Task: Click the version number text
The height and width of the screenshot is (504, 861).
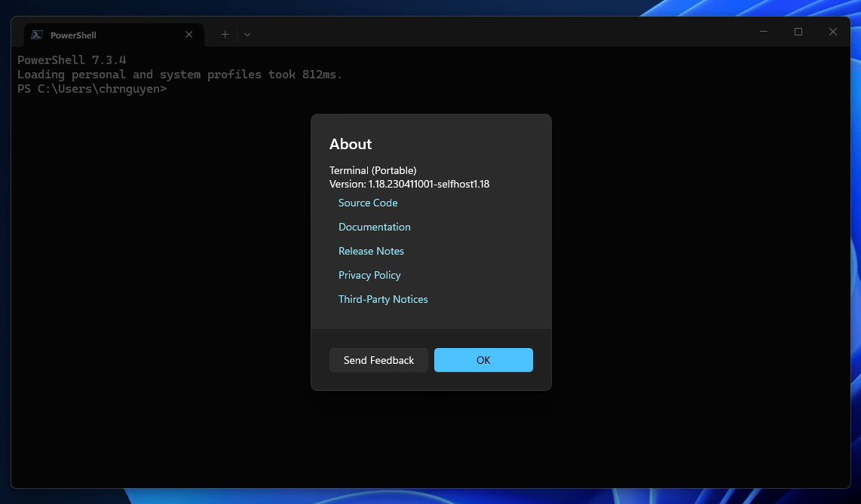Action: tap(409, 183)
